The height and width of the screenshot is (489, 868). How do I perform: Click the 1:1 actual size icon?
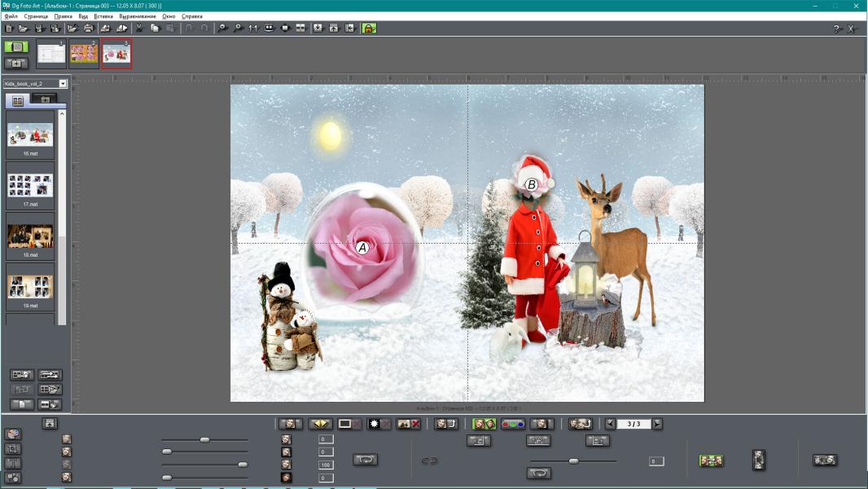252,29
